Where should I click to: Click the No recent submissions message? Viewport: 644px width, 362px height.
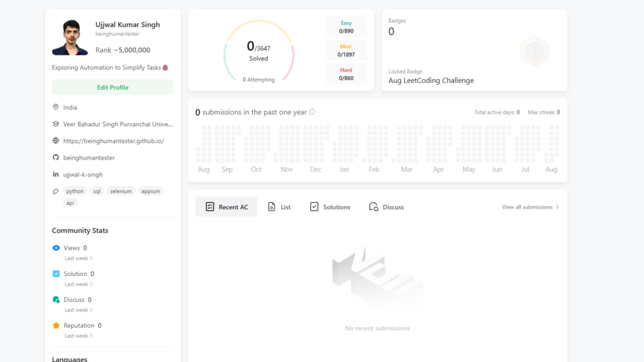click(377, 328)
